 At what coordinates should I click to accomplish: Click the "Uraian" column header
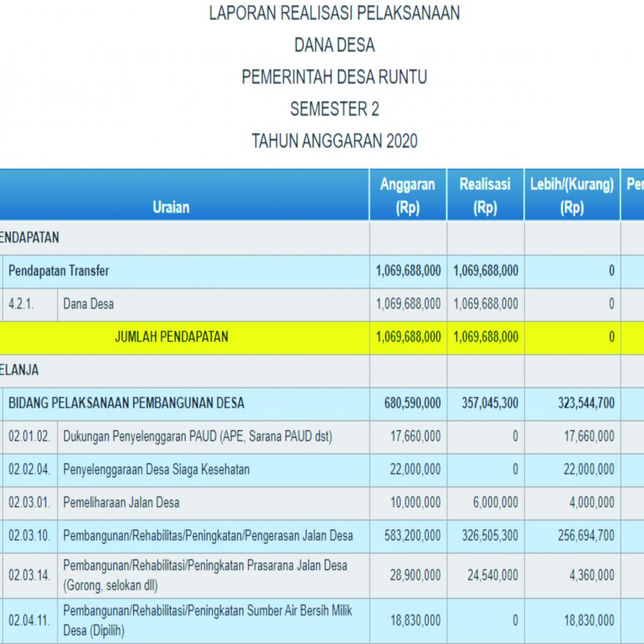[x=171, y=207]
